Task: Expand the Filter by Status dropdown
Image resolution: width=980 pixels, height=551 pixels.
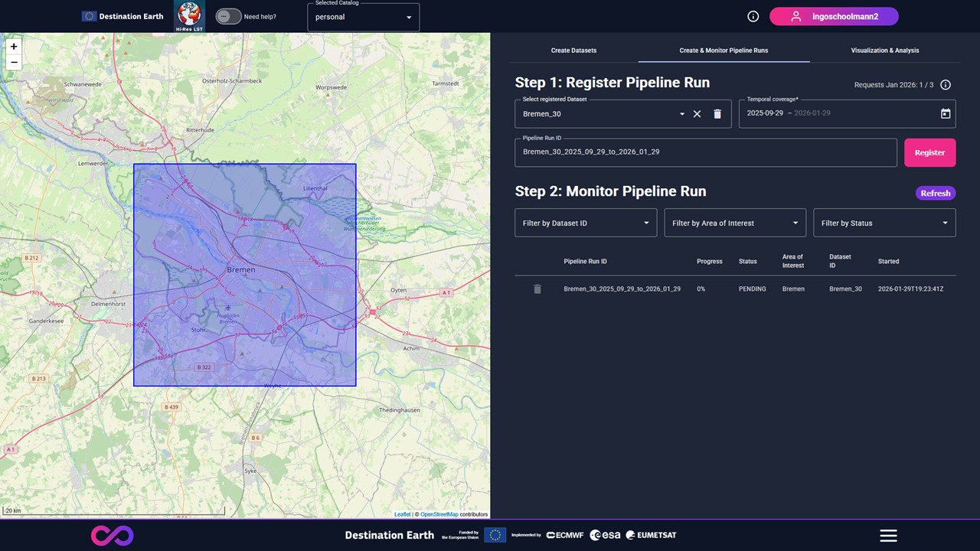Action: [884, 223]
